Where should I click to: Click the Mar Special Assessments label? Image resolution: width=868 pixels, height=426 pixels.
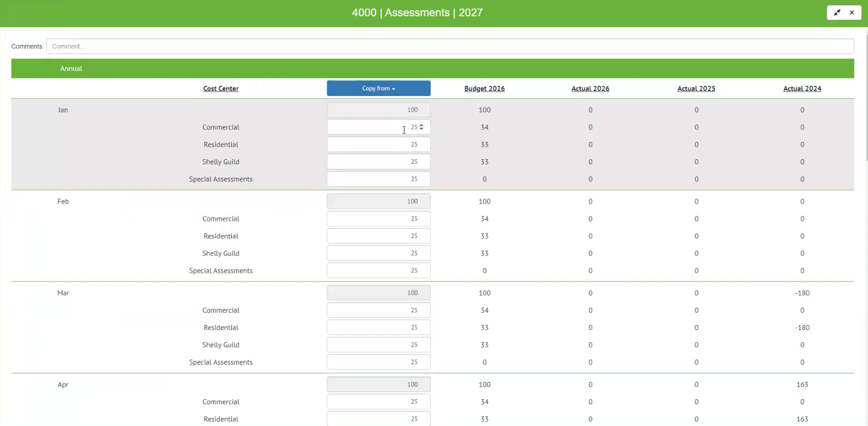tap(221, 362)
